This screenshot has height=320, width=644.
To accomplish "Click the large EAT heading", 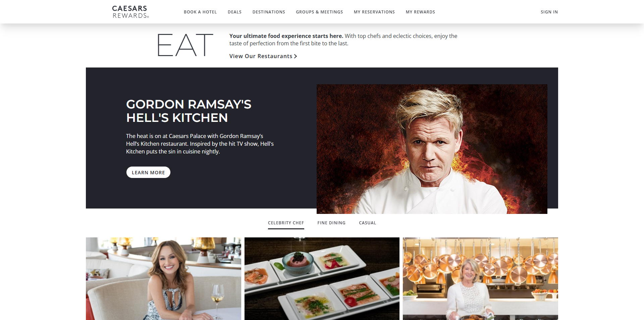I will pyautogui.click(x=185, y=45).
